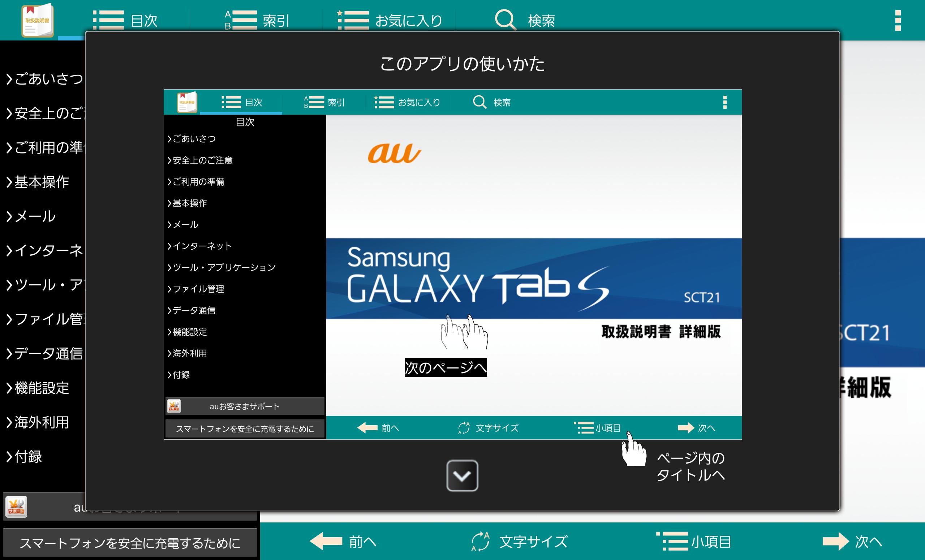Tap three-dot icon inside the tutorial image
The image size is (925, 560).
click(x=725, y=102)
